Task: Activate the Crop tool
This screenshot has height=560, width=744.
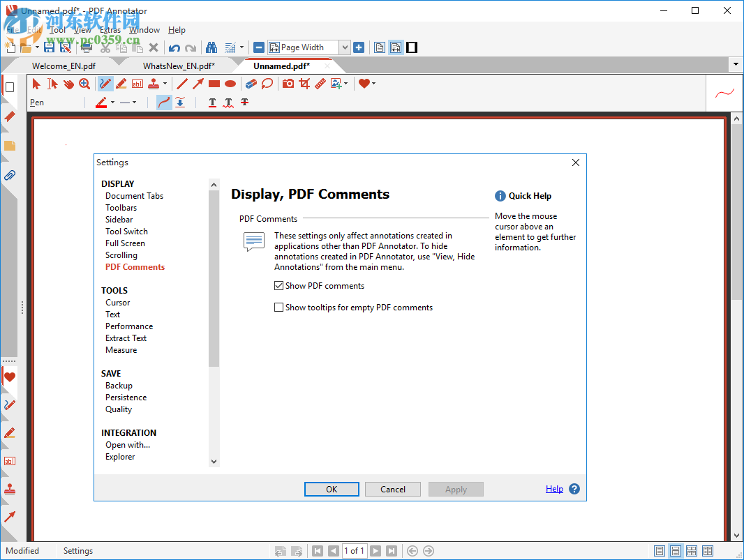Action: (304, 83)
